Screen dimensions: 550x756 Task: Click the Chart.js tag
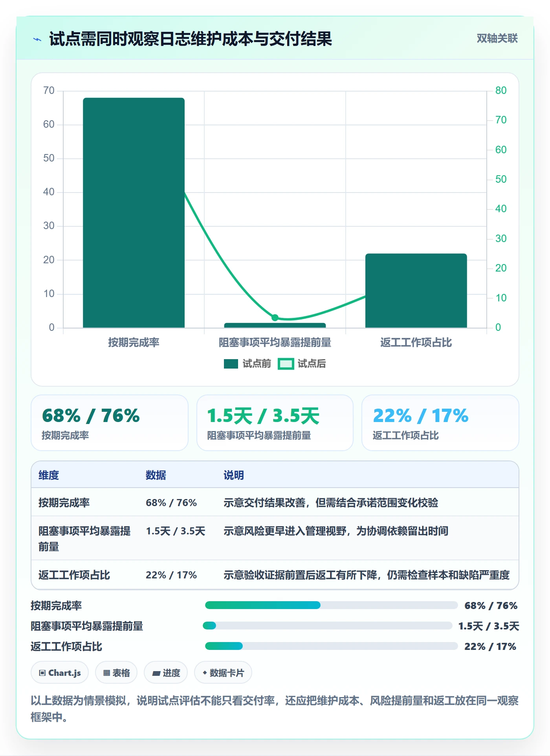[x=60, y=673]
